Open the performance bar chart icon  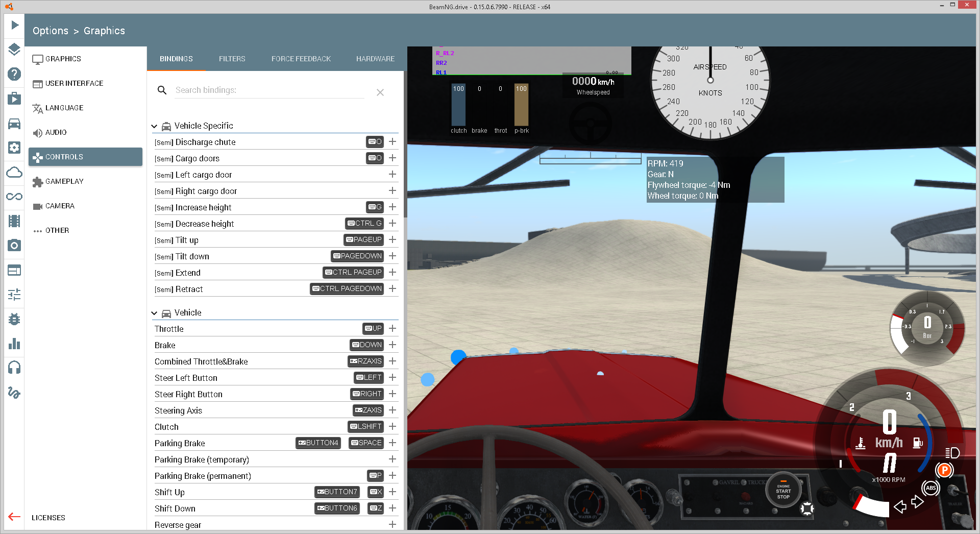coord(14,344)
